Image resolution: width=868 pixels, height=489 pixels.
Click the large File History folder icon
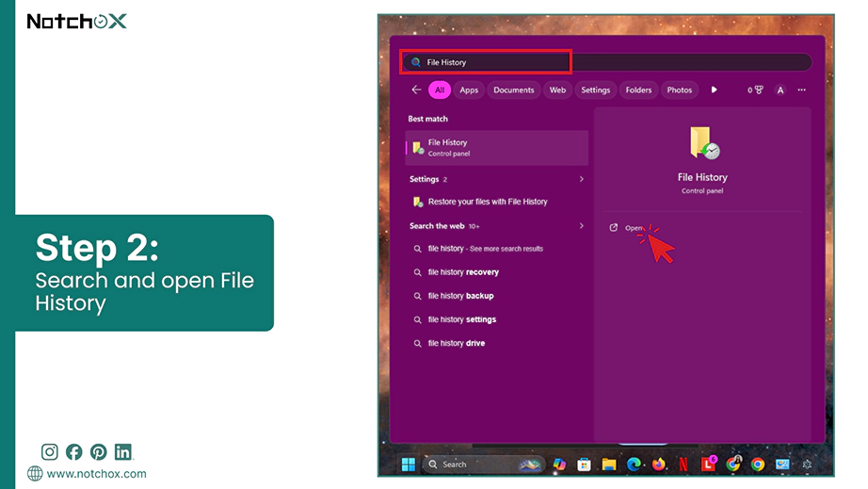point(703,143)
